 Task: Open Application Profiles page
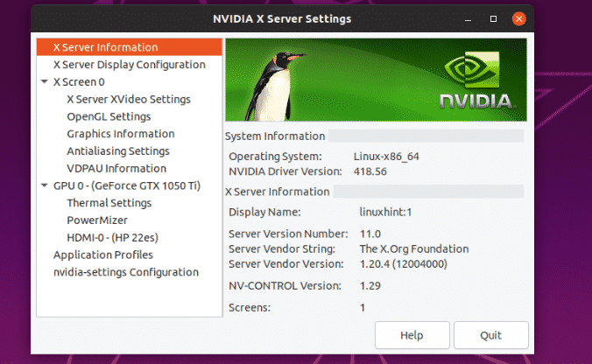click(103, 255)
